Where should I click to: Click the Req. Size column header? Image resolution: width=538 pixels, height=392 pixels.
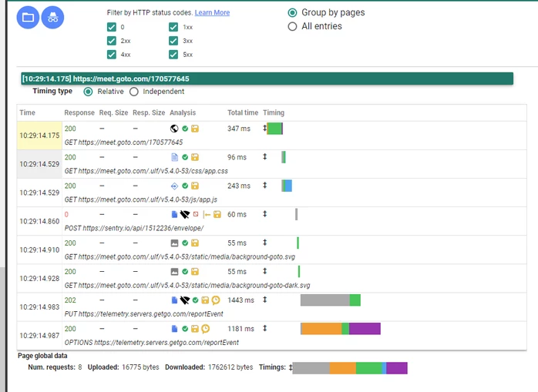pos(113,113)
